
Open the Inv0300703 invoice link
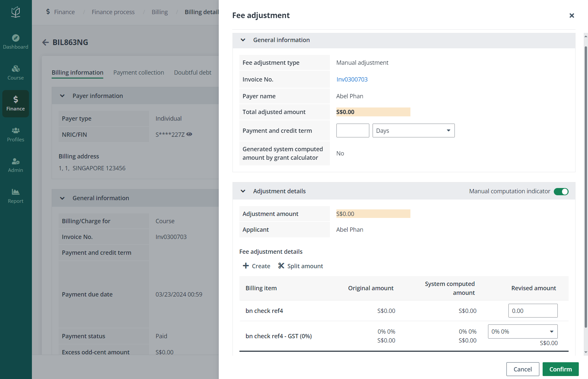pyautogui.click(x=352, y=80)
